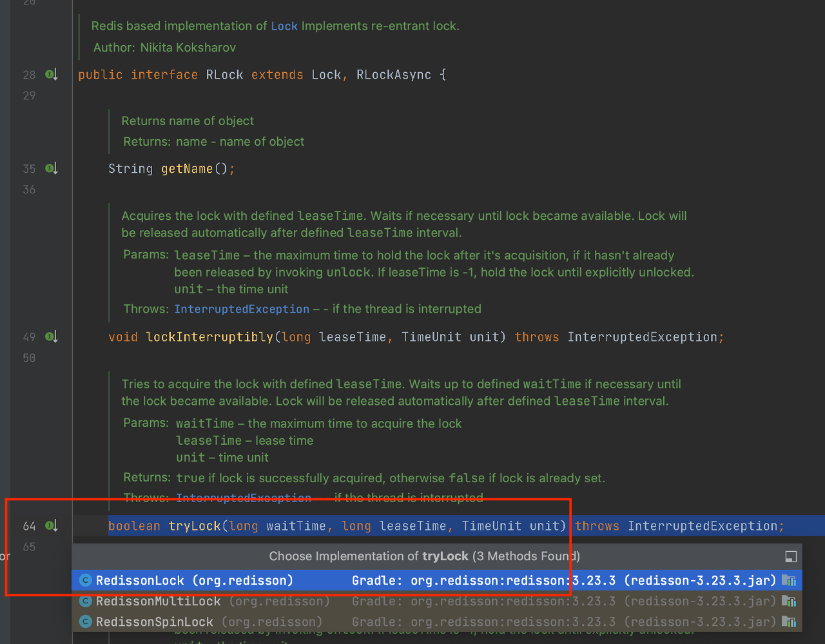Click String return type of getName
Screen dimensions: 825x644
[x=130, y=169]
